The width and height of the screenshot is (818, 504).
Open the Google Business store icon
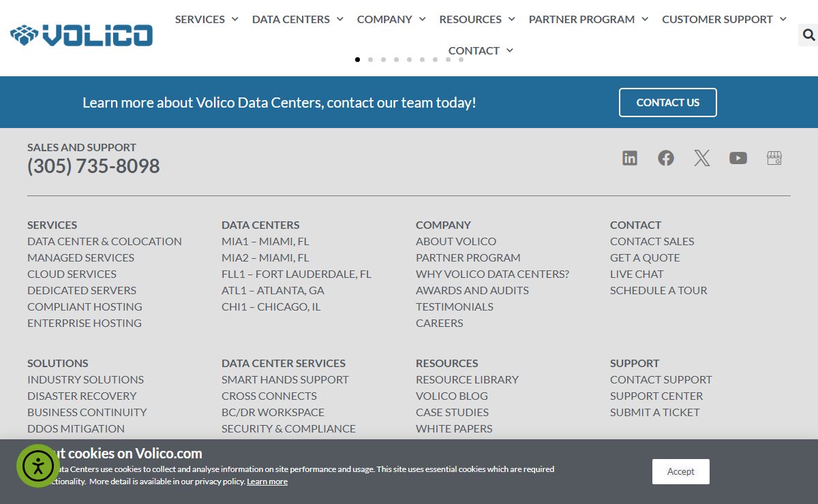(774, 158)
